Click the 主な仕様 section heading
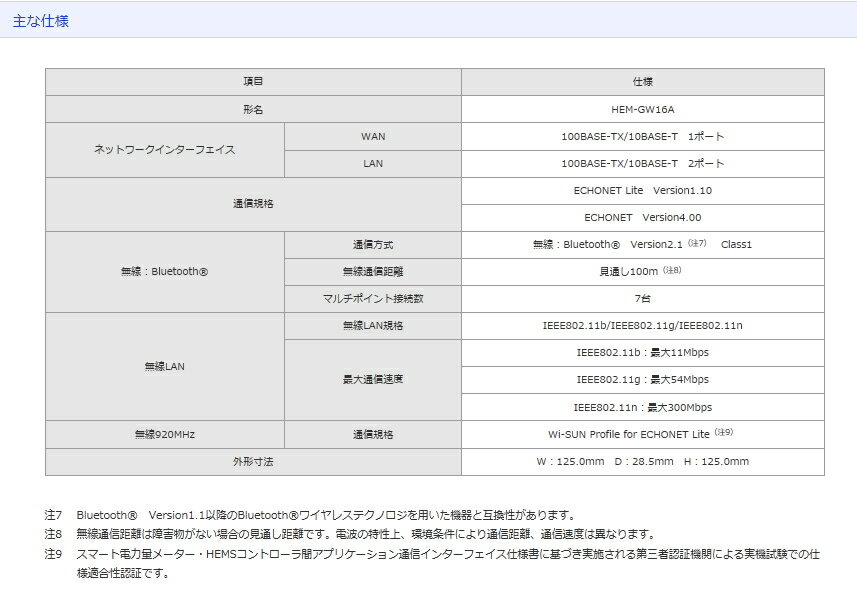This screenshot has width=857, height=592. tap(41, 21)
